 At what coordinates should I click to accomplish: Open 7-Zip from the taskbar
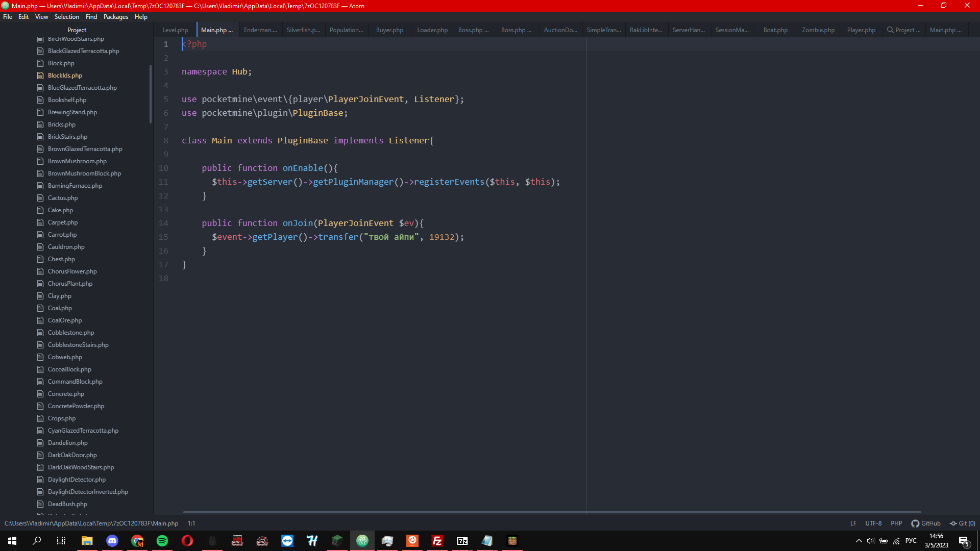pyautogui.click(x=462, y=541)
